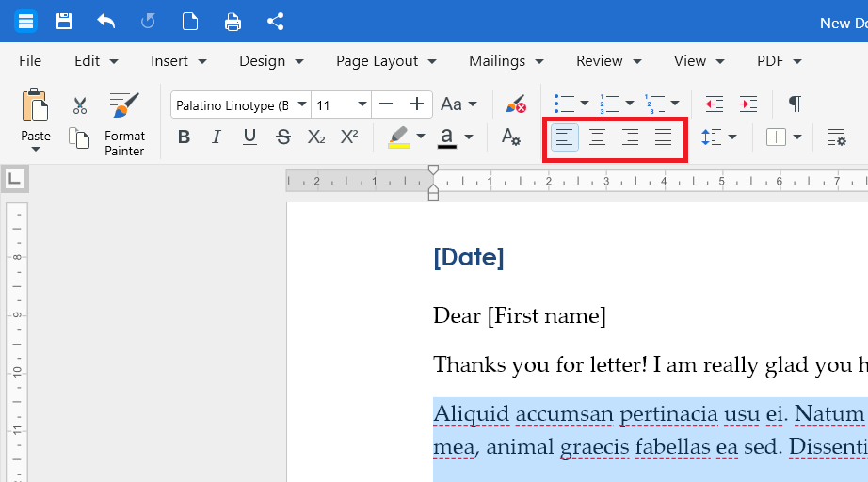
Task: Decrease font size with minus button
Action: 386,104
